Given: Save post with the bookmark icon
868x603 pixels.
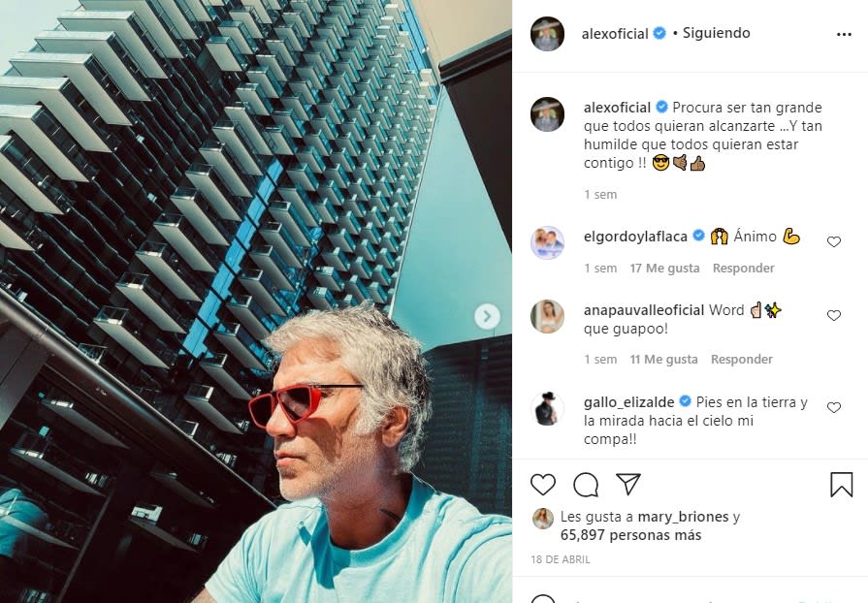Looking at the screenshot, I should 841,484.
